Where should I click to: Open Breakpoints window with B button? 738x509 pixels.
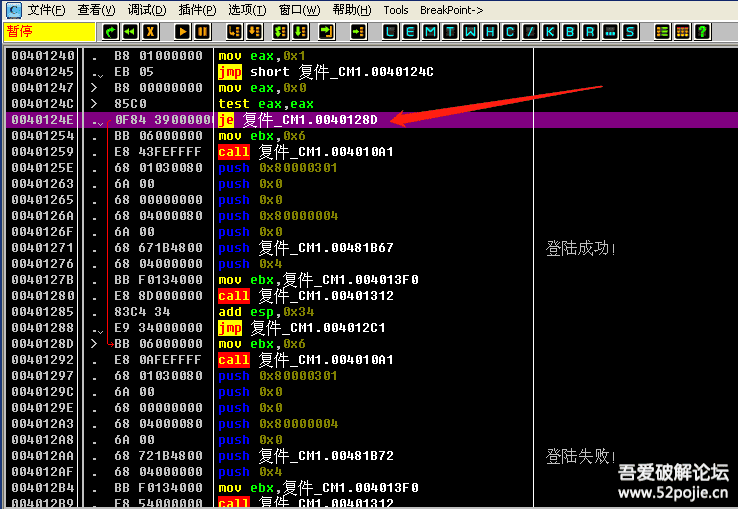[571, 31]
